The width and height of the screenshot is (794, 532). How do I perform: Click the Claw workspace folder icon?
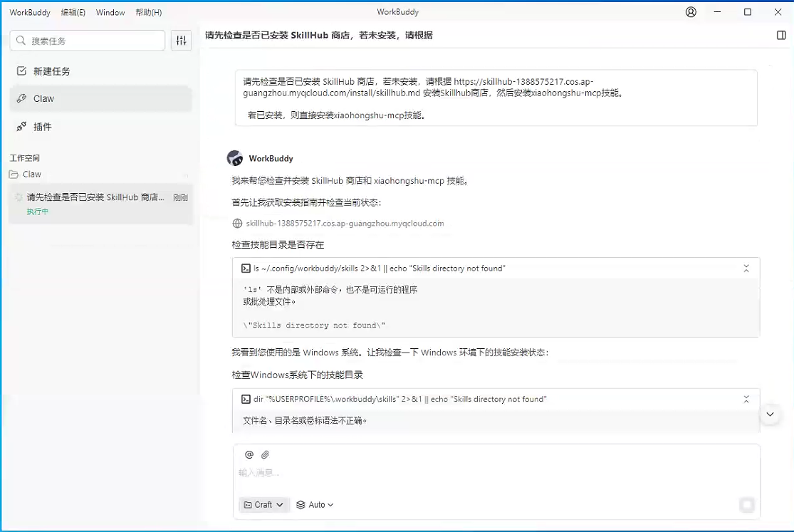pyautogui.click(x=14, y=174)
